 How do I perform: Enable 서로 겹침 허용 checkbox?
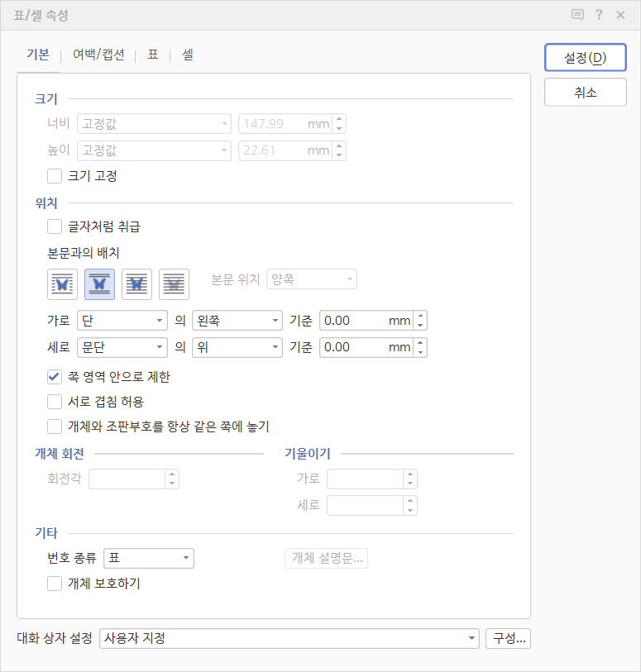pos(55,402)
